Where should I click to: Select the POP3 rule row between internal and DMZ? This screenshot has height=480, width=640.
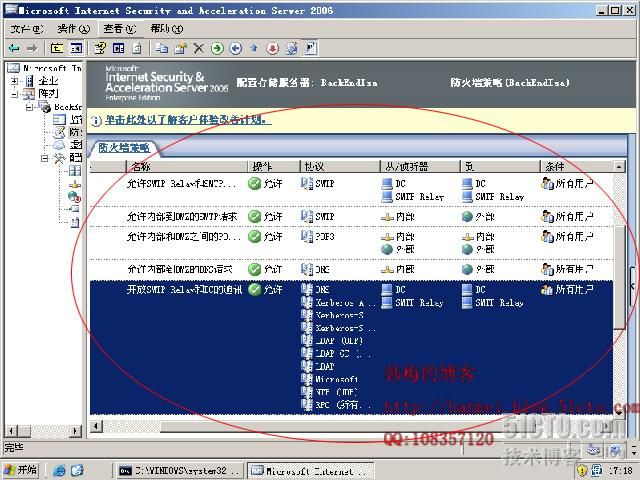[x=351, y=243]
